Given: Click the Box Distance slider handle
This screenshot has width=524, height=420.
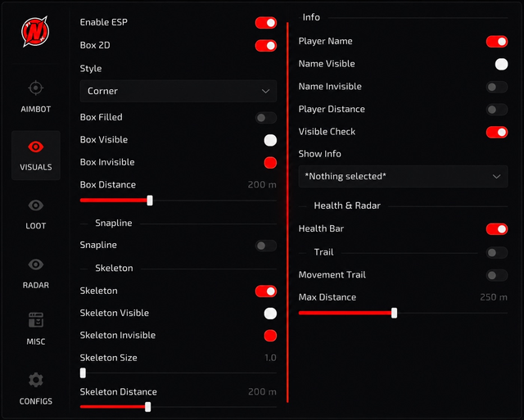Looking at the screenshot, I should pyautogui.click(x=150, y=201).
